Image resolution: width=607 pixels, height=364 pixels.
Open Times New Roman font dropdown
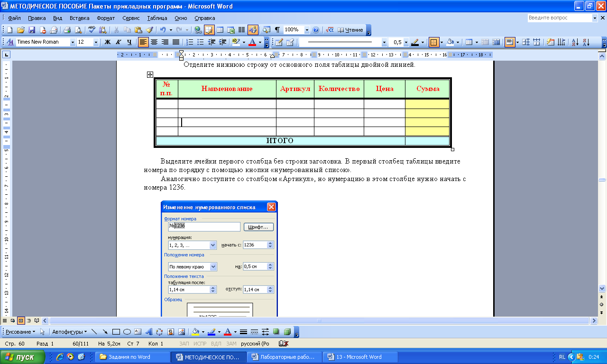click(73, 42)
